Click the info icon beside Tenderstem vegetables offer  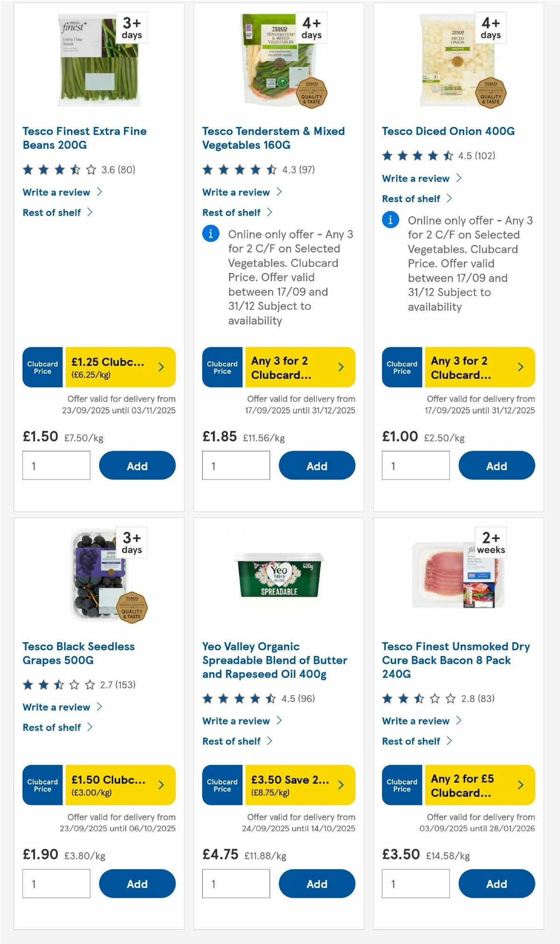point(210,234)
